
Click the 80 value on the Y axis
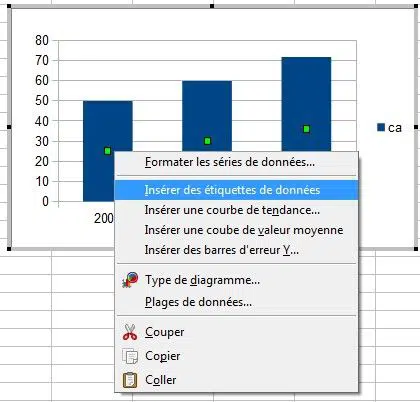point(42,41)
